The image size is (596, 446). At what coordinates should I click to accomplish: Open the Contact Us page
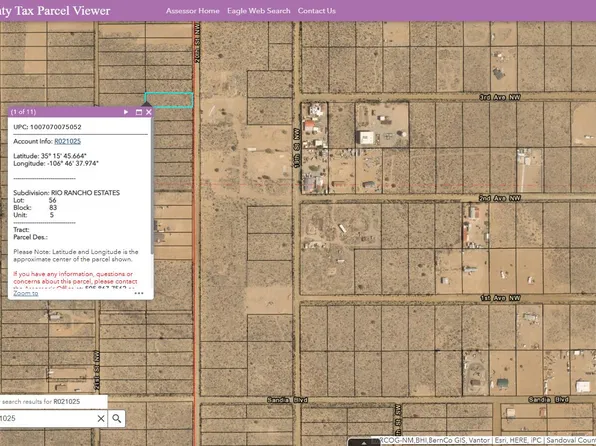pos(317,11)
